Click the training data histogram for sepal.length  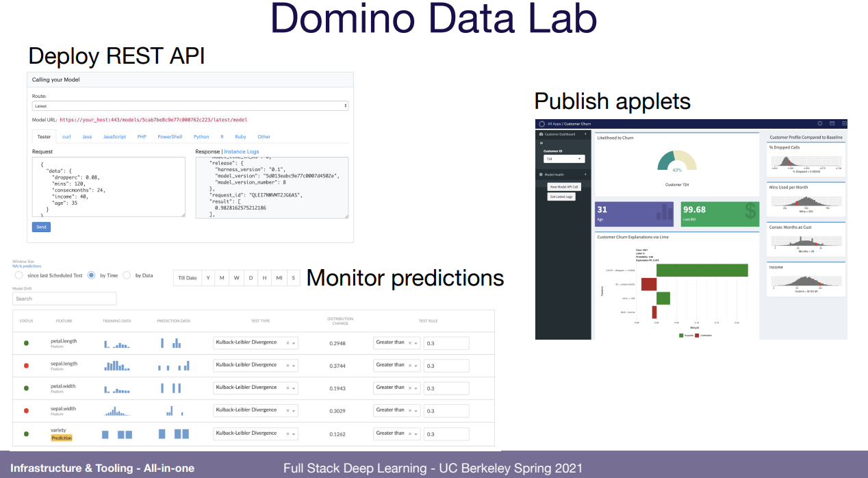pyautogui.click(x=116, y=366)
